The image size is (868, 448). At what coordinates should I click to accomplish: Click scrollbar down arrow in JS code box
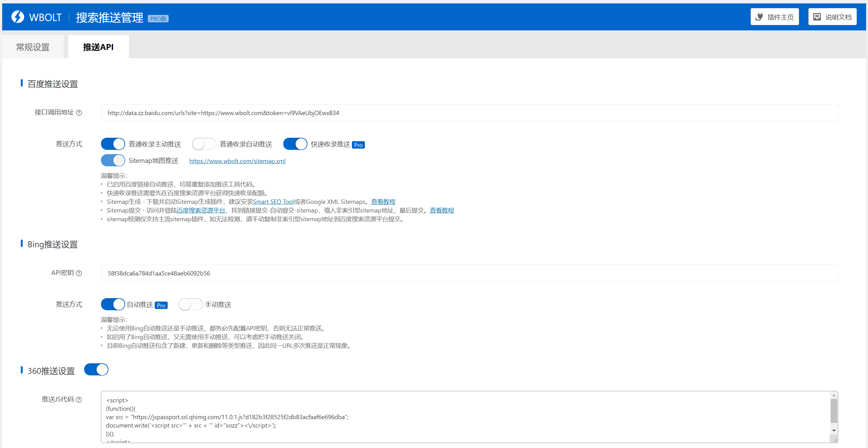pos(834,431)
